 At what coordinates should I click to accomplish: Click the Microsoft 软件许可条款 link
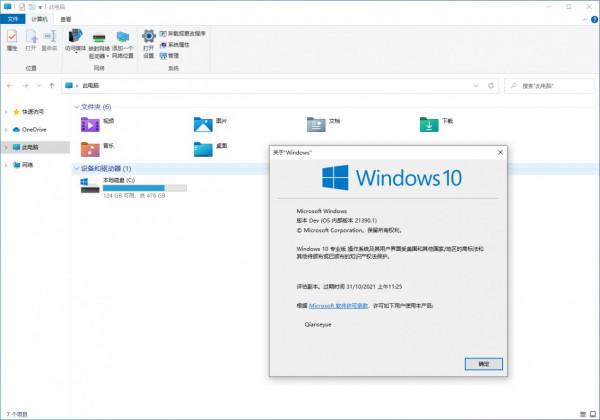point(338,306)
